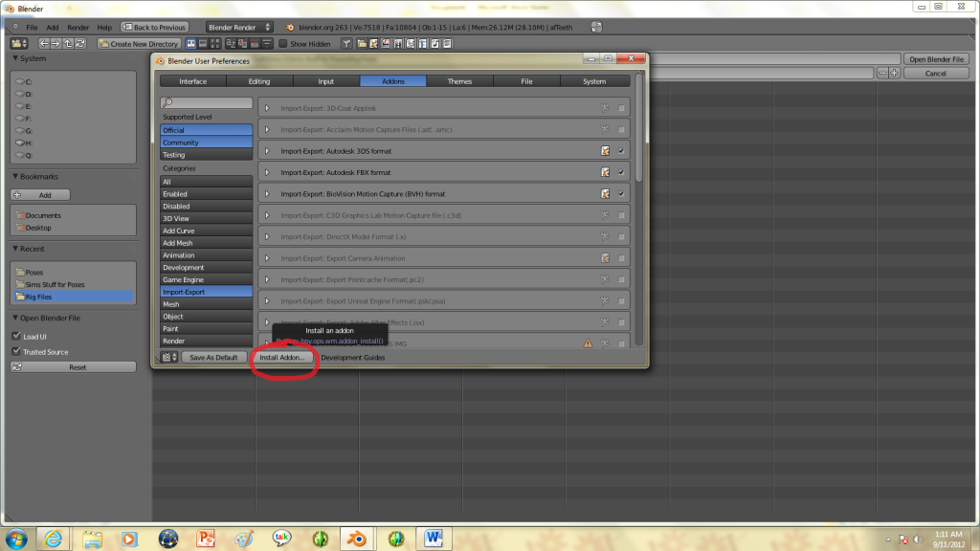Click the warning icon on the bottom addon row

click(x=588, y=343)
